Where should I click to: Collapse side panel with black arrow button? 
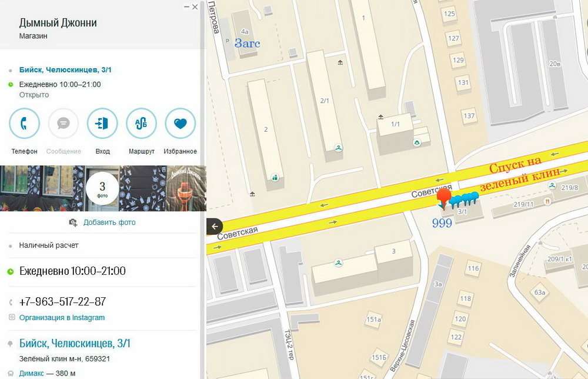pyautogui.click(x=215, y=226)
